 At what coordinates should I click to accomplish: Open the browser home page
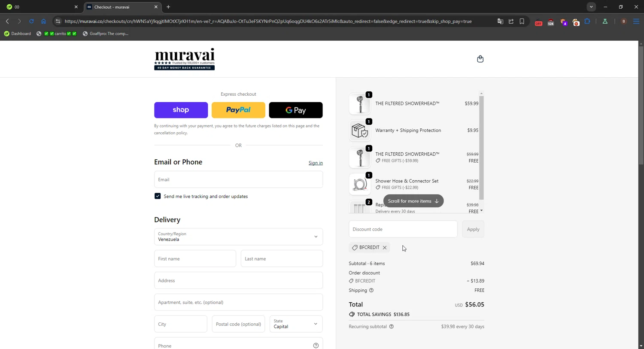[43, 21]
